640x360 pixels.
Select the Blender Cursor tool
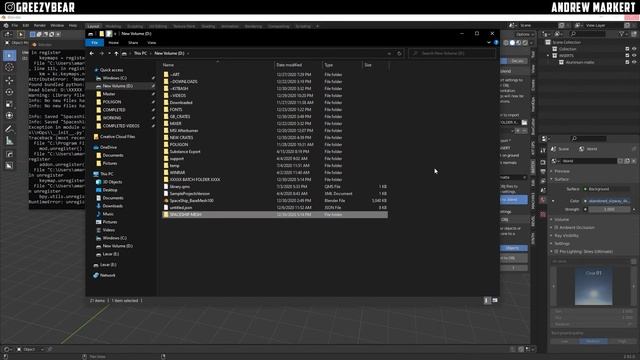point(9,67)
